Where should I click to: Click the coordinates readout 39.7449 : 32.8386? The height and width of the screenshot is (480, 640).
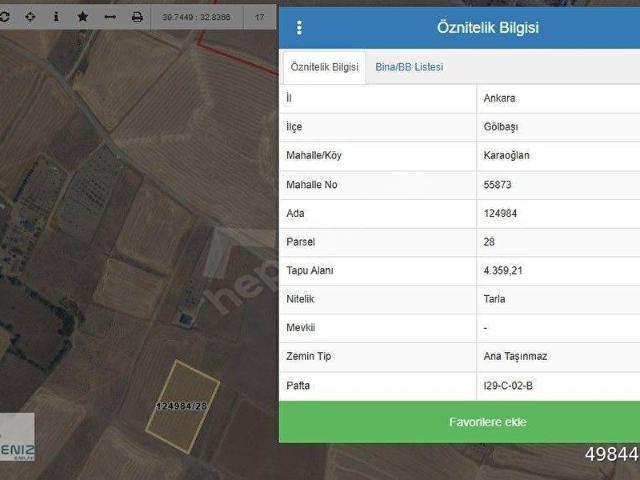pyautogui.click(x=196, y=17)
